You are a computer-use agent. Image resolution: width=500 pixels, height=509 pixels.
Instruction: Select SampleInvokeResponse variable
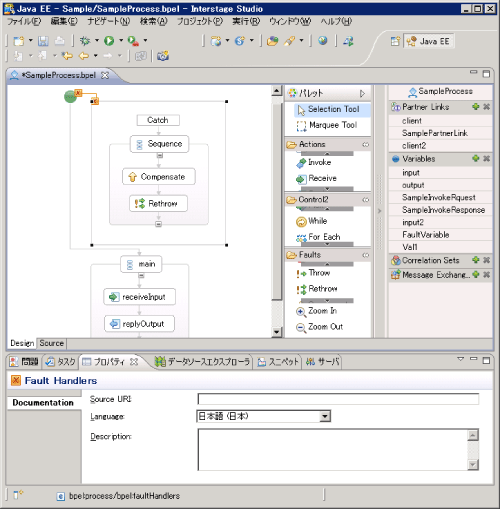pyautogui.click(x=443, y=210)
